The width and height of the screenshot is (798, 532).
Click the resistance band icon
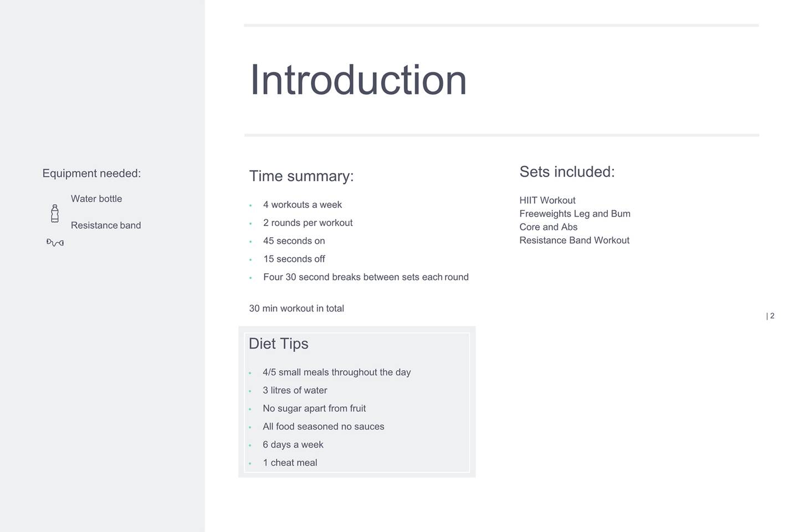click(55, 243)
